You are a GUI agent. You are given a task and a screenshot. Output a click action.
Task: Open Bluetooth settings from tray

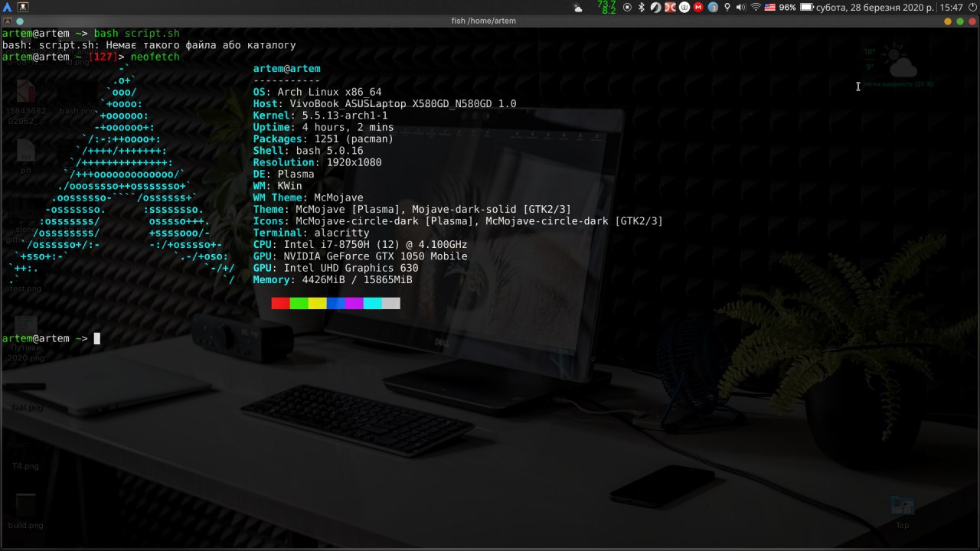(x=642, y=7)
